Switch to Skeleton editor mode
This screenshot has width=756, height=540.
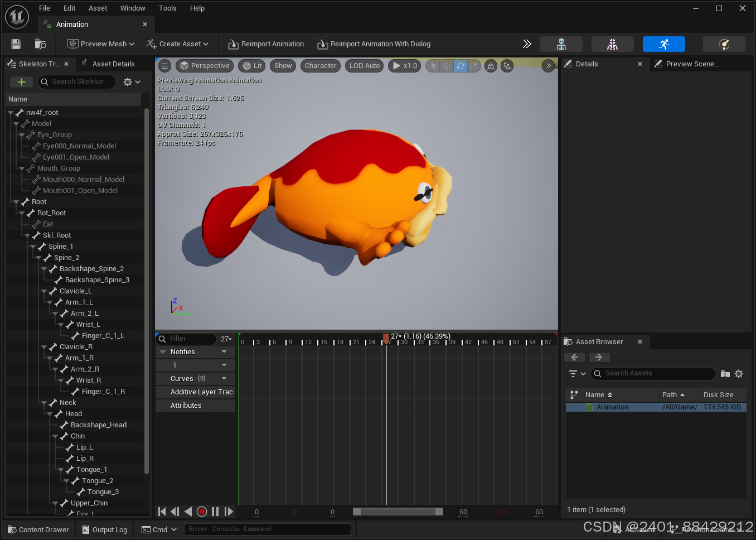click(561, 44)
